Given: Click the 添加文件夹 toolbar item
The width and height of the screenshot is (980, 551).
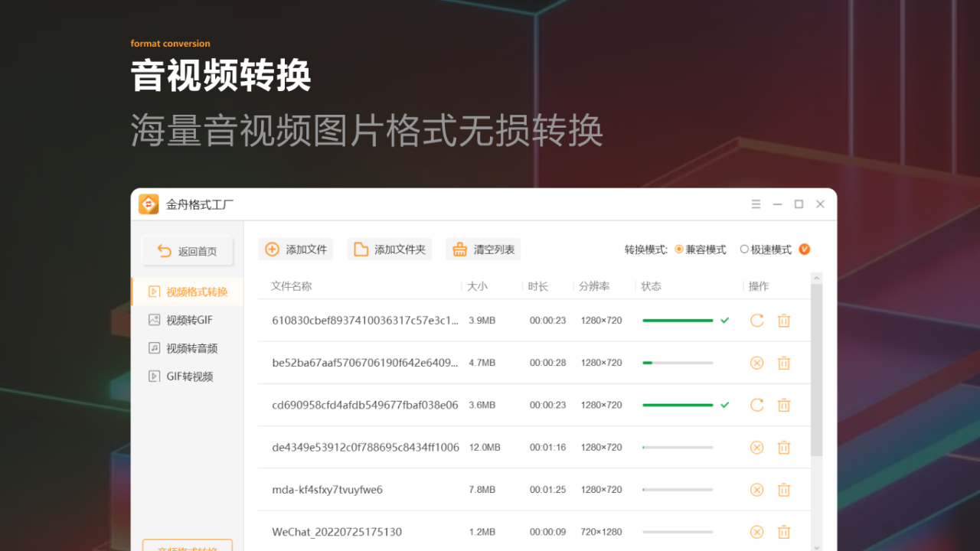Looking at the screenshot, I should [x=389, y=249].
